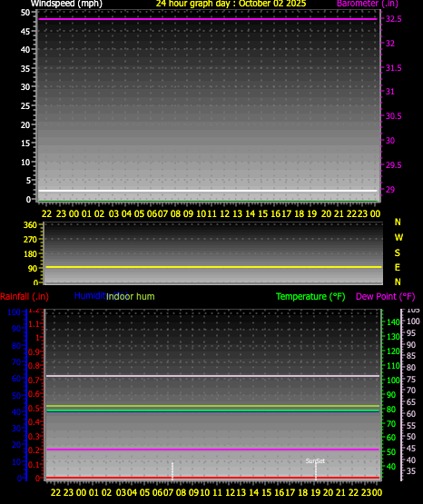
Task: Select the 'Dew Point (°F)' legend label
Action: coord(386,296)
